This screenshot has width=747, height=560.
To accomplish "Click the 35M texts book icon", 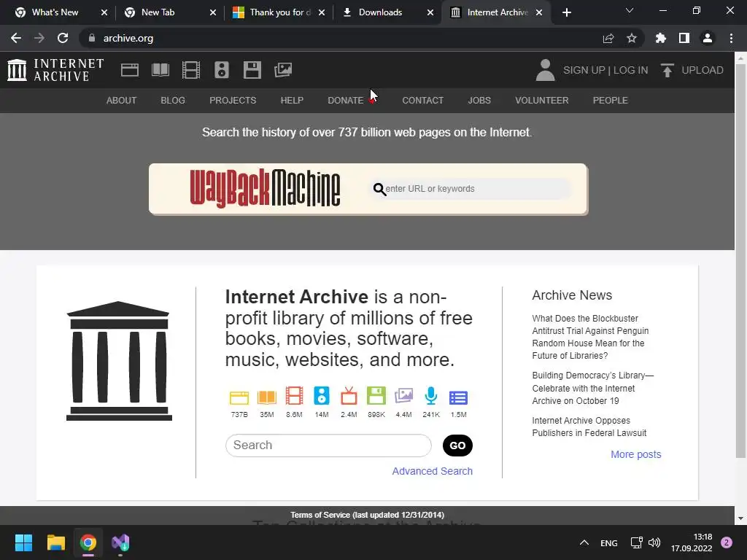I will (267, 397).
